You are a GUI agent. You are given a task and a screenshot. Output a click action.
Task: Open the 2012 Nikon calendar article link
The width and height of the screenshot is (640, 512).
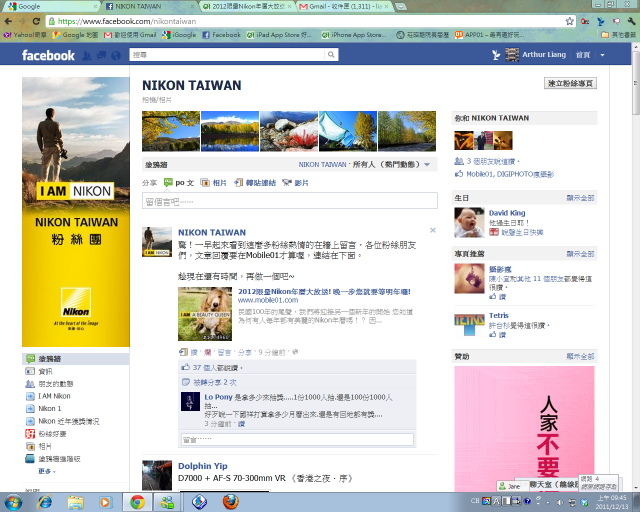[324, 292]
